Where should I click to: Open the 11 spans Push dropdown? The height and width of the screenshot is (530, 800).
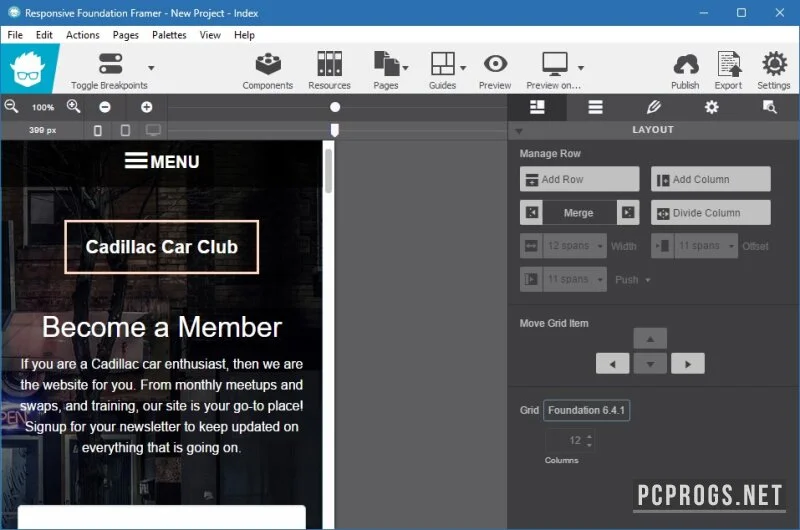pos(574,280)
